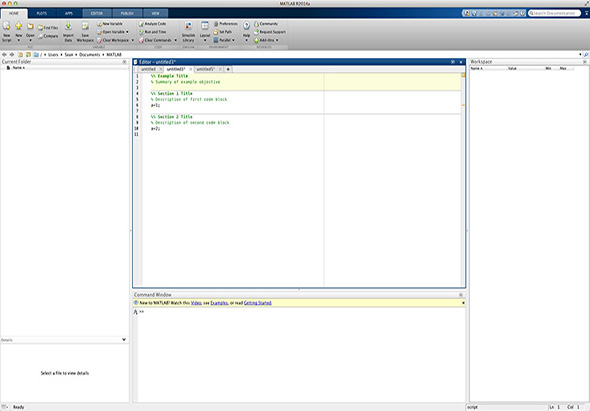
Task: Click Documents in the folder path
Action: click(90, 55)
